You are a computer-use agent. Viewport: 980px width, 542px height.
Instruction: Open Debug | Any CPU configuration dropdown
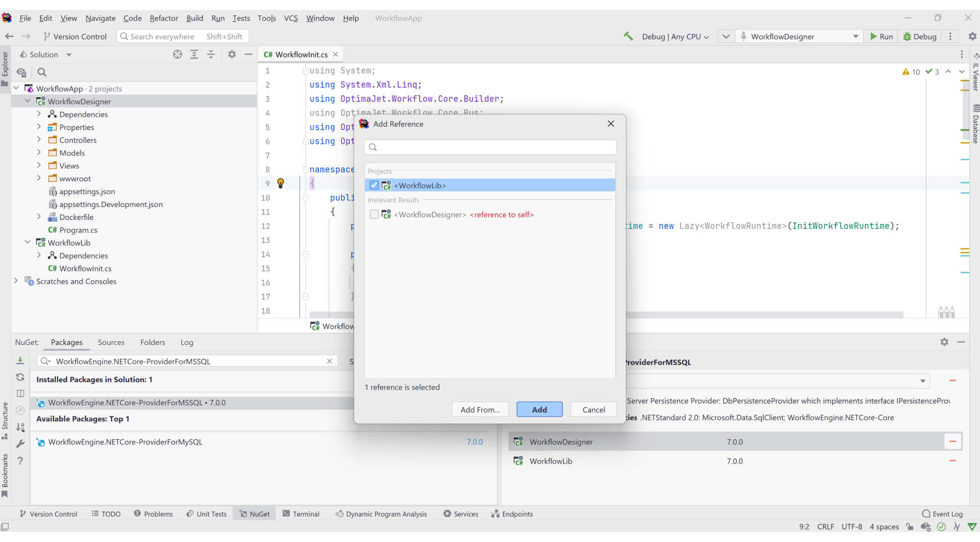675,36
